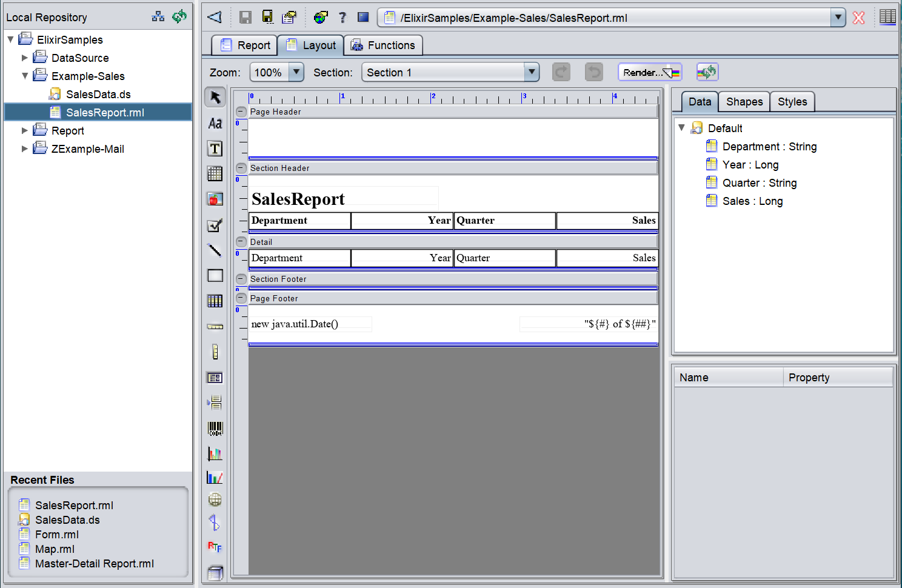Pick the line drawing tool

click(x=215, y=250)
